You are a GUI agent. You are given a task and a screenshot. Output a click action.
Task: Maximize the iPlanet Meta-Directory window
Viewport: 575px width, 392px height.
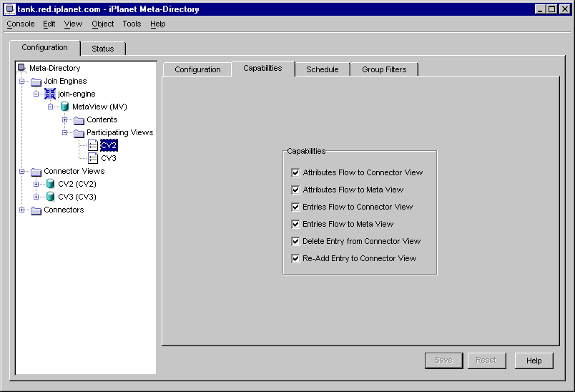(551, 9)
